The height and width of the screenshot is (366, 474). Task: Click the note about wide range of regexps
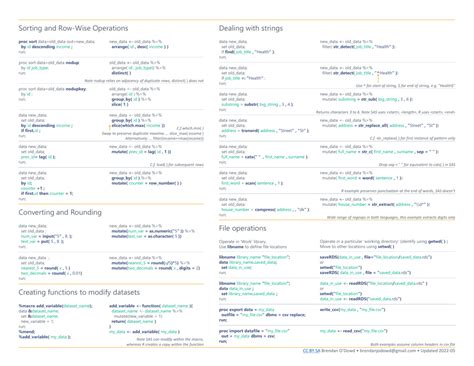[391, 218]
